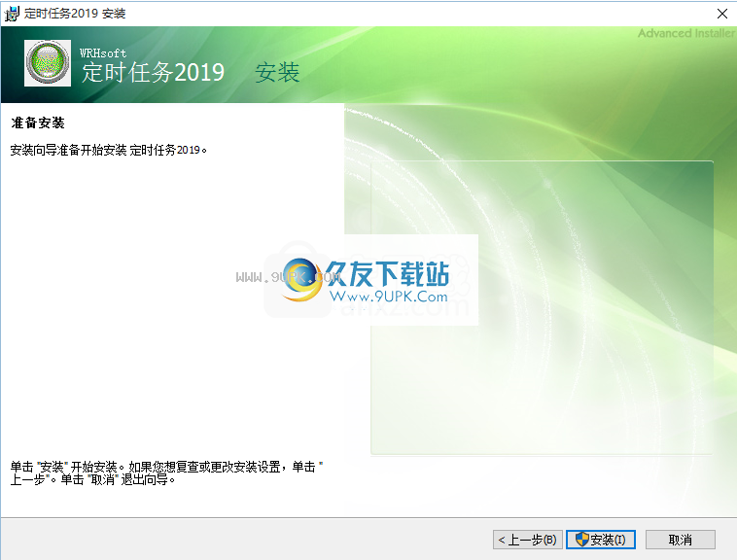Click the instruction text starting 单击 "安装" 开始安装
The height and width of the screenshot is (560, 737).
166,473
